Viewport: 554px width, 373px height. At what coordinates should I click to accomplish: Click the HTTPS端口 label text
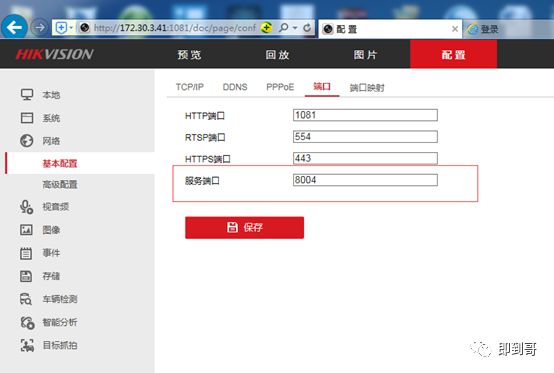(207, 159)
